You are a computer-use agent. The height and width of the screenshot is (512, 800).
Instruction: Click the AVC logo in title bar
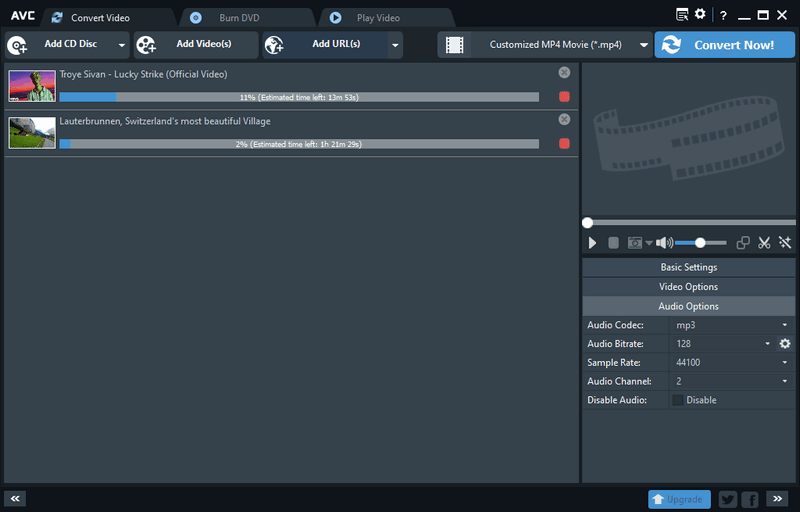point(23,16)
